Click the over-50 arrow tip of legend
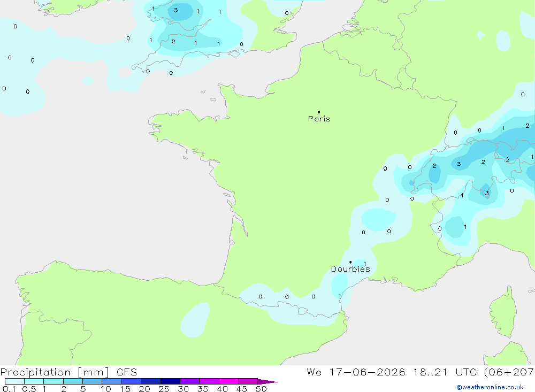Viewport: 535px width, 392px height. pyautogui.click(x=267, y=382)
